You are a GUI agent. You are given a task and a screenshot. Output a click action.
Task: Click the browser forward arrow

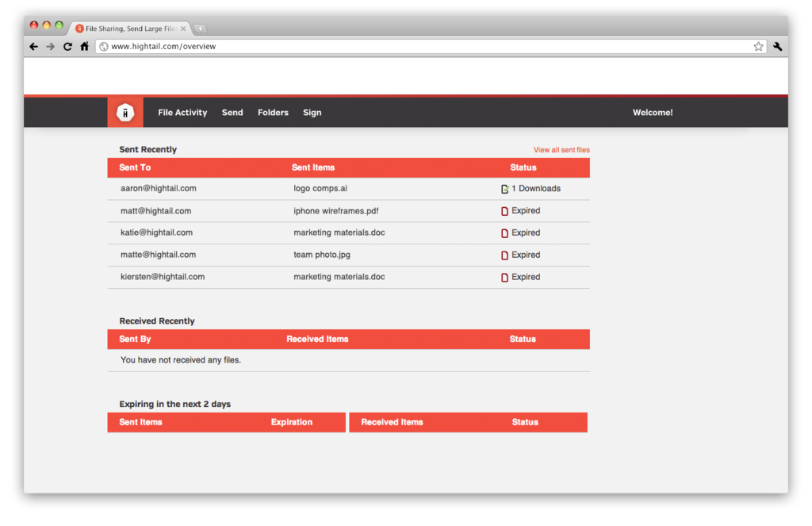[51, 47]
